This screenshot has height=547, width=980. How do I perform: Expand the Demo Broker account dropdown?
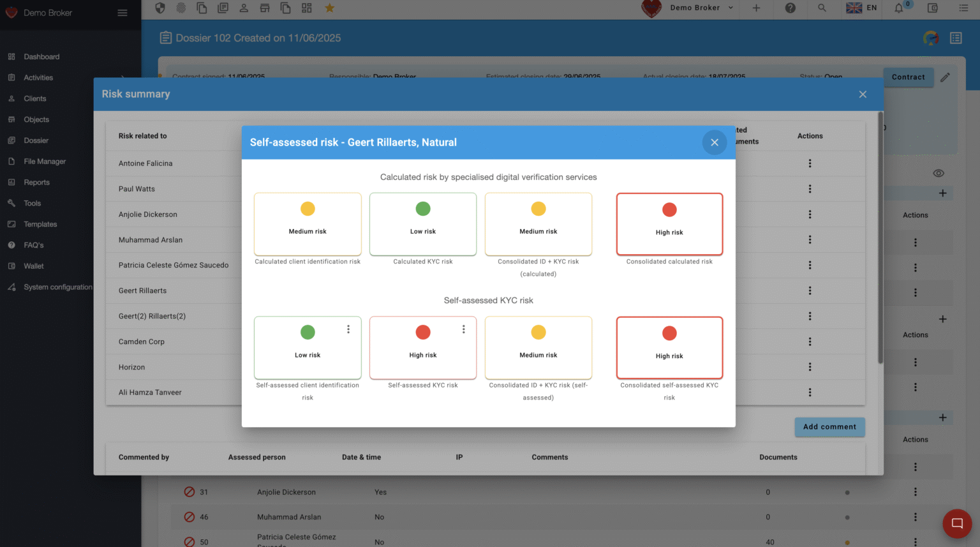pos(731,8)
